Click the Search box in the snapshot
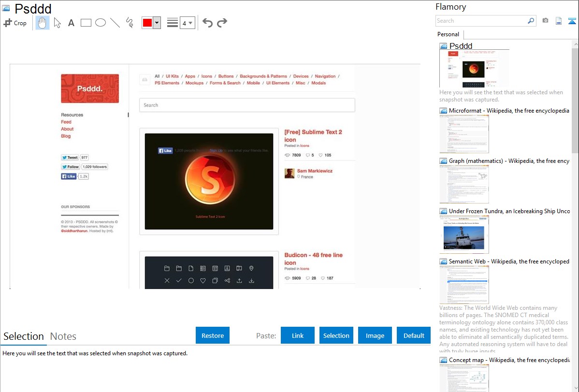 [247, 105]
